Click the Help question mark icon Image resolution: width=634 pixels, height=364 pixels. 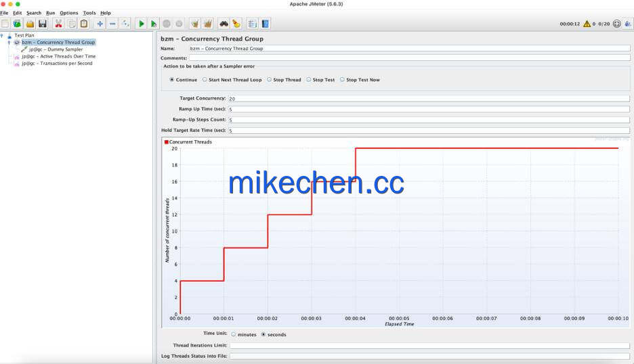coord(266,24)
